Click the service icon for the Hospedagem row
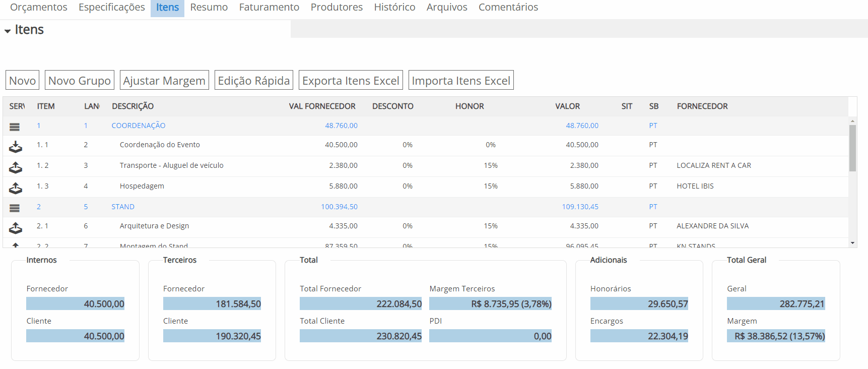This screenshot has width=868, height=369. (16, 188)
